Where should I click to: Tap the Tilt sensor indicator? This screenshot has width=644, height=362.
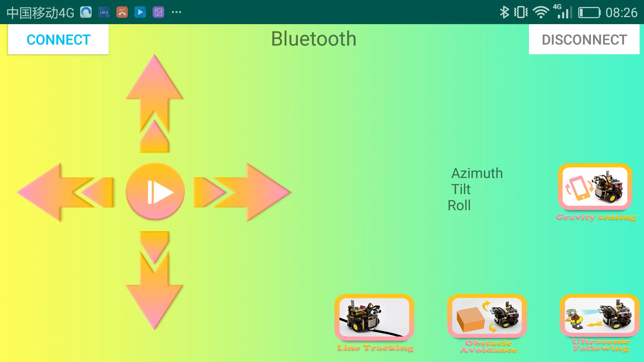(459, 189)
